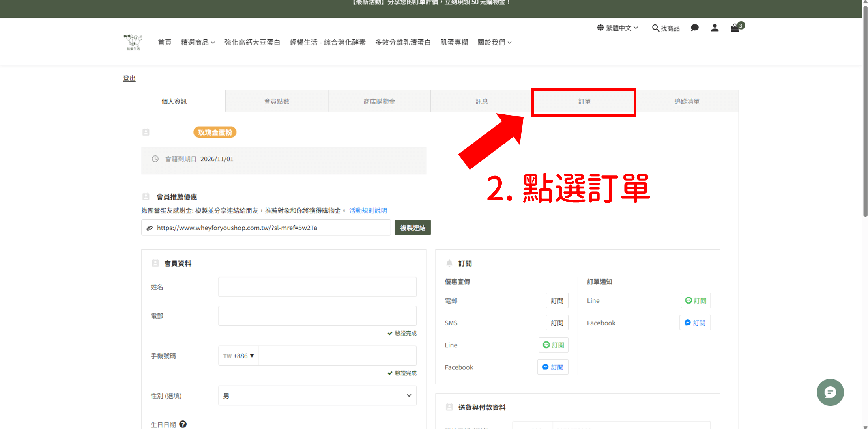Open the message bubble icon in header
The image size is (868, 429).
tap(695, 28)
